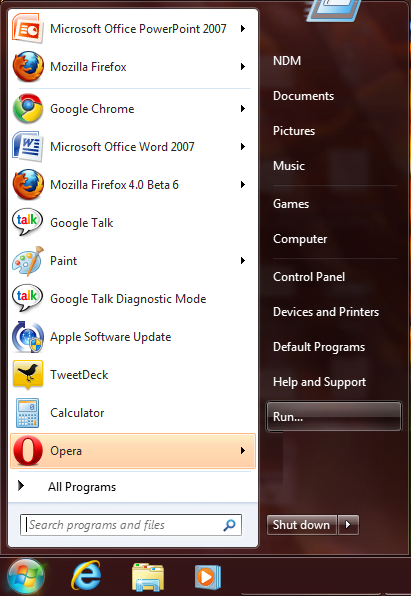Click into Search programs and files box
The height and width of the screenshot is (597, 411).
tap(131, 525)
